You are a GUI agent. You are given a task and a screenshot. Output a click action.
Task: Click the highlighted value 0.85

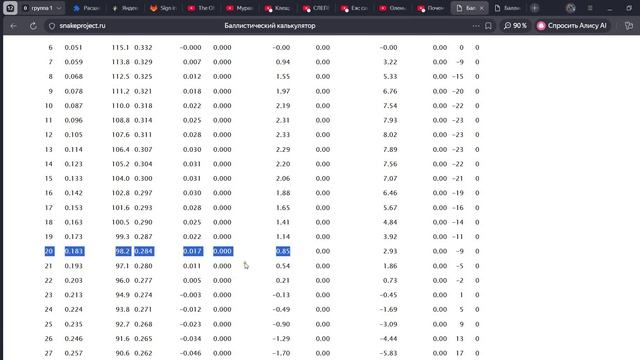pos(283,251)
